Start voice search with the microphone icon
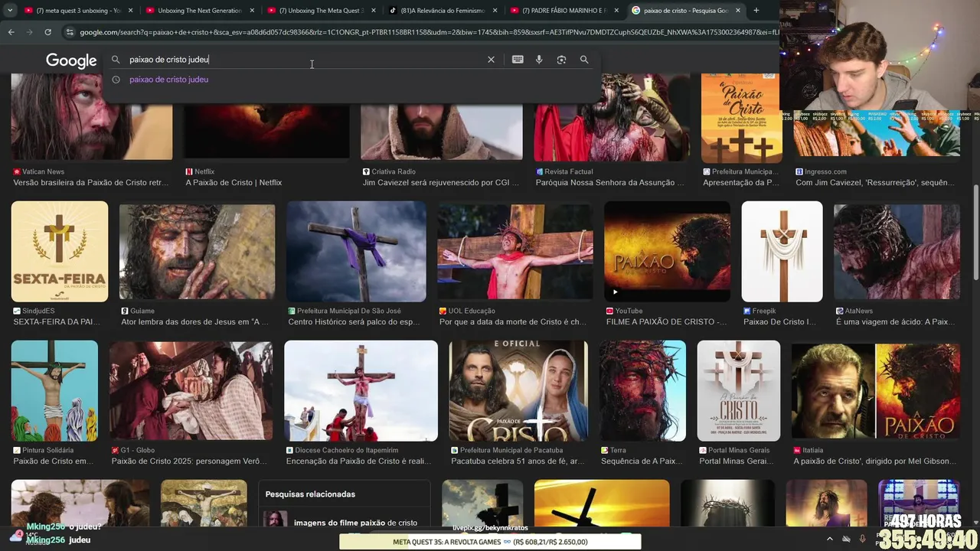The width and height of the screenshot is (980, 551). [x=539, y=60]
